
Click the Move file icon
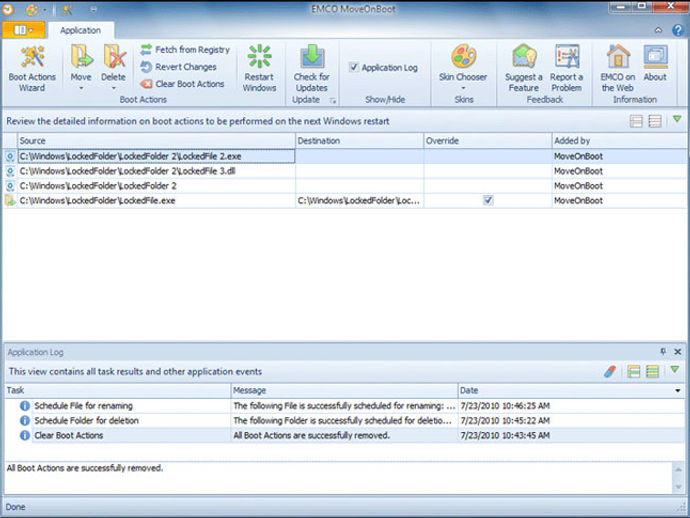pos(81,57)
